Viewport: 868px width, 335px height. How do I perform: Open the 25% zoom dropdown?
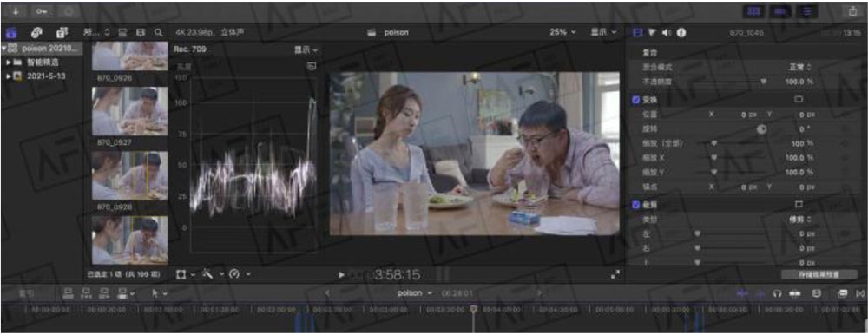562,32
